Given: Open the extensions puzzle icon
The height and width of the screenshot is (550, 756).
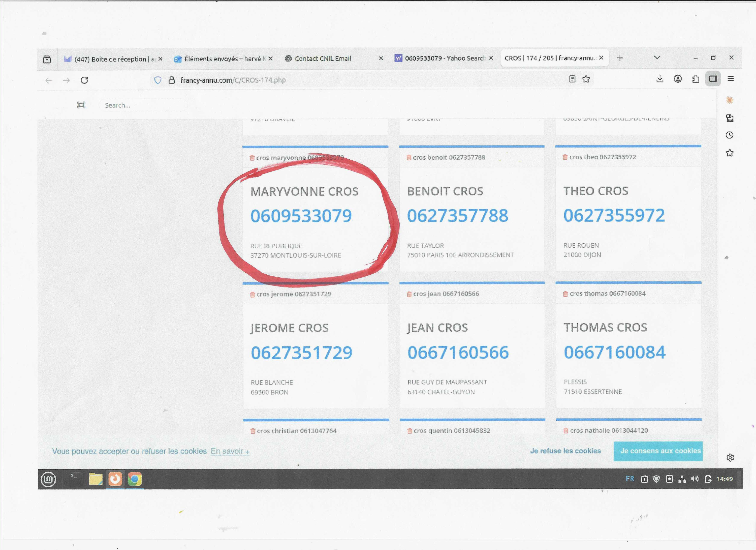Looking at the screenshot, I should pos(695,79).
